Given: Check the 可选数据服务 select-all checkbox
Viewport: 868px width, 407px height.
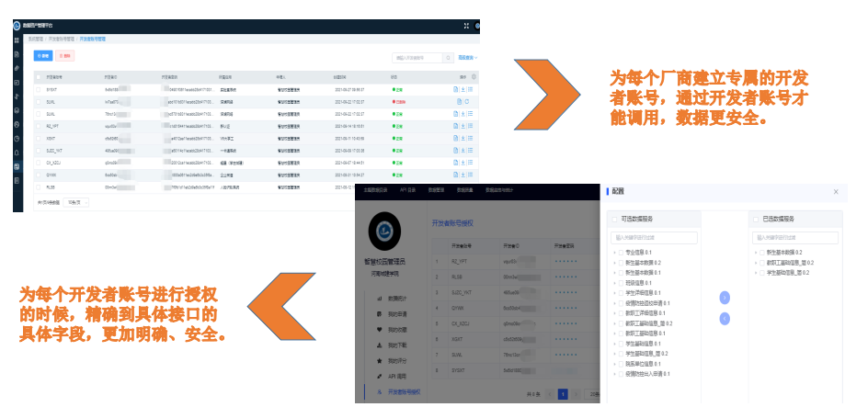Looking at the screenshot, I should click(614, 220).
